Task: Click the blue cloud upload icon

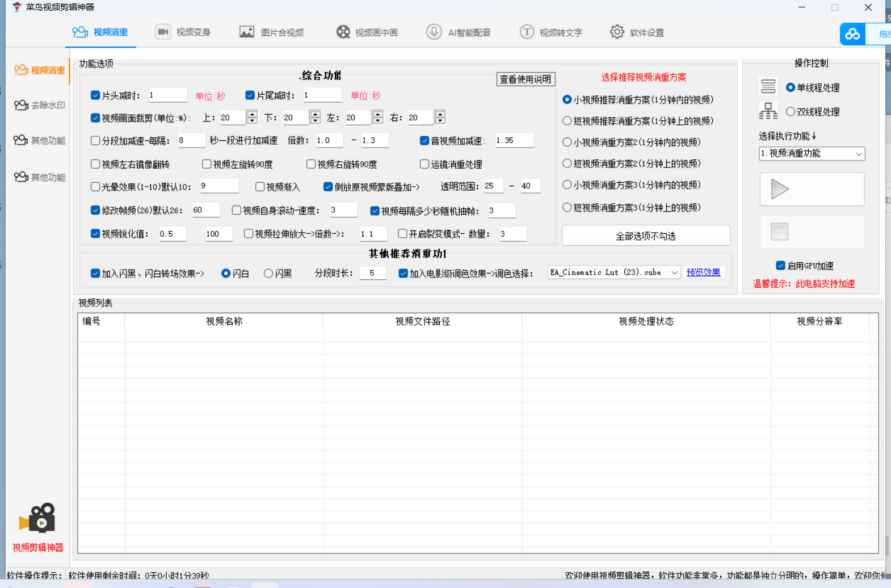Action: pos(852,34)
